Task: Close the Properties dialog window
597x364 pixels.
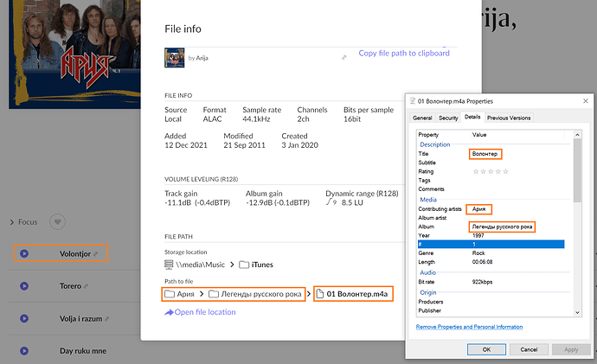Action: point(586,101)
